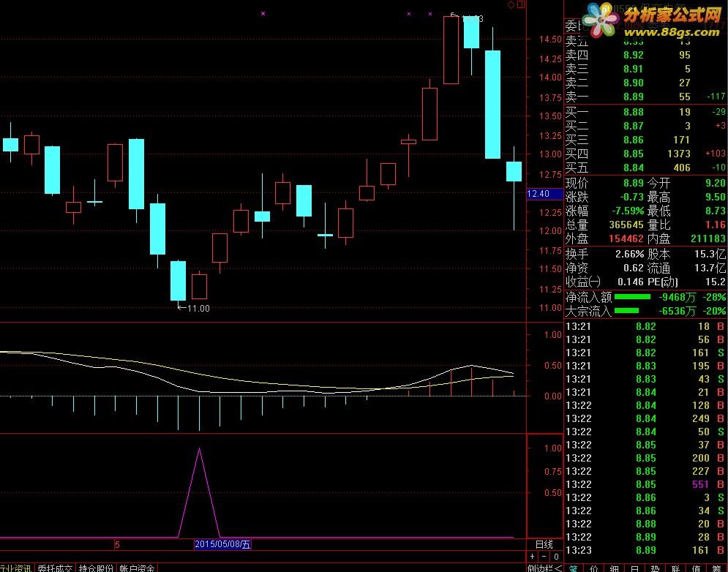Click the 13:23 trade row at 8.89
The height and width of the screenshot is (572, 728).
pyautogui.click(x=646, y=550)
